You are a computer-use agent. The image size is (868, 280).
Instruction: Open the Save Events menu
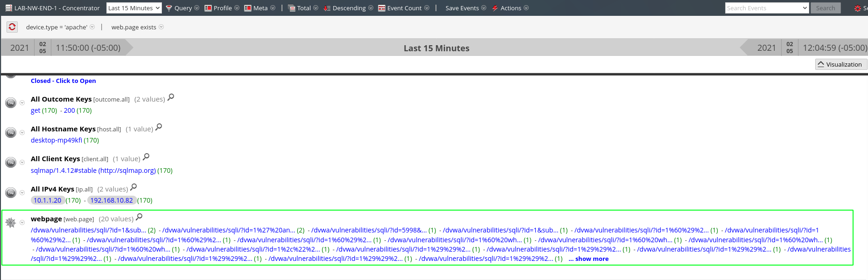466,8
